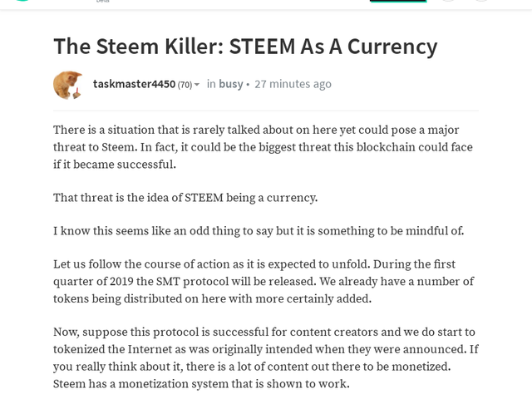532x399 pixels.
Task: Click the word 'in' before busy
Action: [x=211, y=84]
